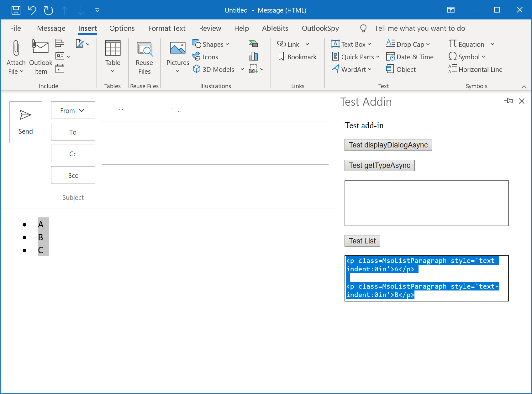Insert an Equation
This screenshot has width=532, height=394.
click(x=468, y=44)
